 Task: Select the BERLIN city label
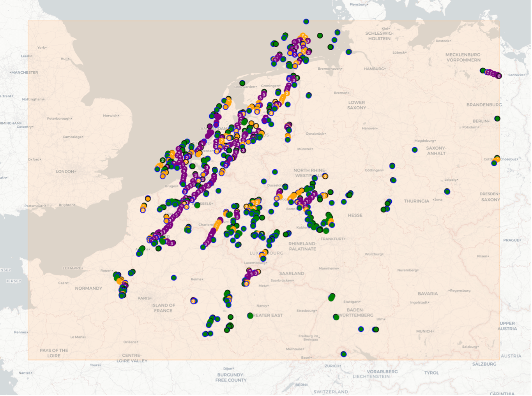(x=481, y=121)
